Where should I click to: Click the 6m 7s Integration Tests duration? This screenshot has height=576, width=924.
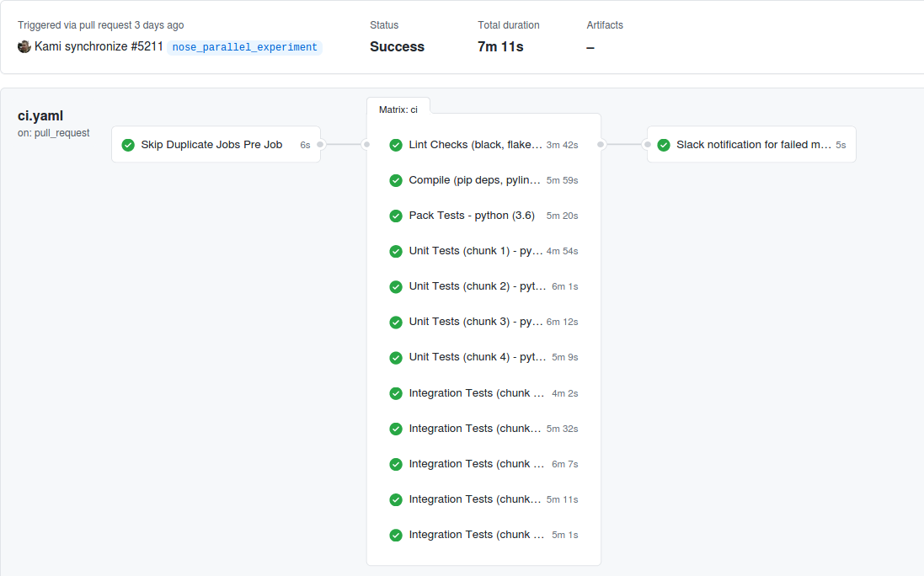click(x=565, y=465)
